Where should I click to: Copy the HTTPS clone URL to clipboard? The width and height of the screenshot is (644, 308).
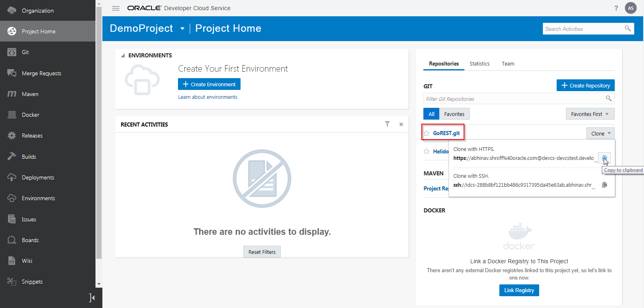click(x=604, y=158)
